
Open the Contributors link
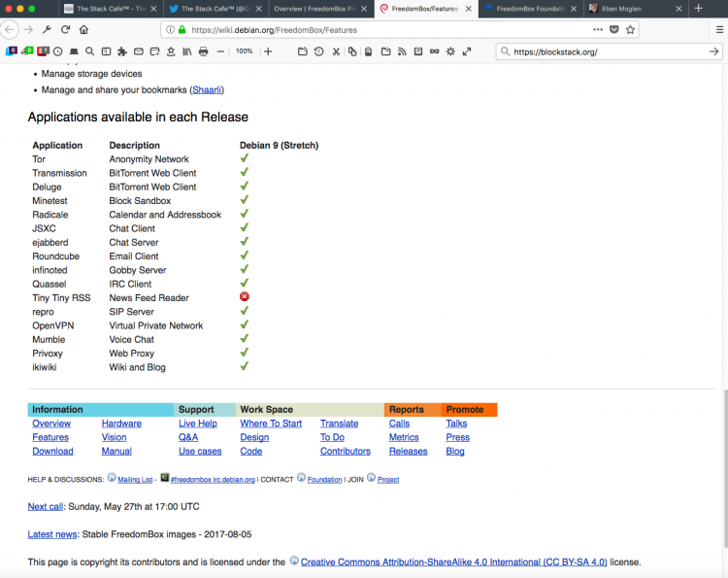(346, 451)
